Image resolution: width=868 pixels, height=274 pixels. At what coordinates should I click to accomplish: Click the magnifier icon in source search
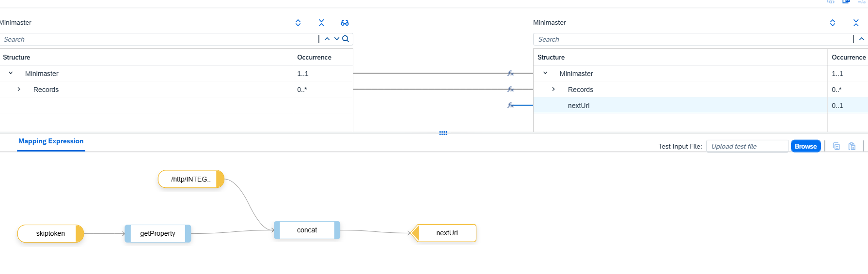[x=346, y=39]
